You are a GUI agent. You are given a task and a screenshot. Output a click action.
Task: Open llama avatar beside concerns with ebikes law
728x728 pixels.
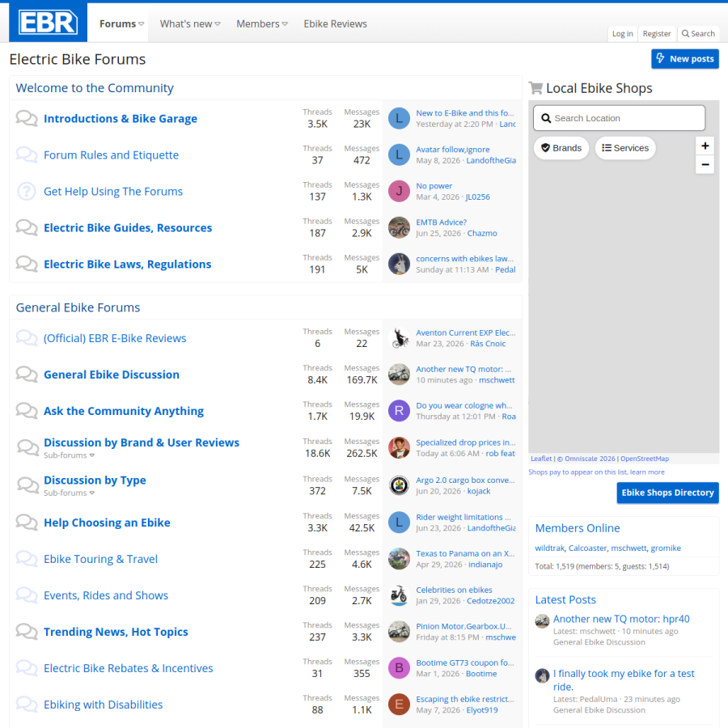tap(399, 264)
